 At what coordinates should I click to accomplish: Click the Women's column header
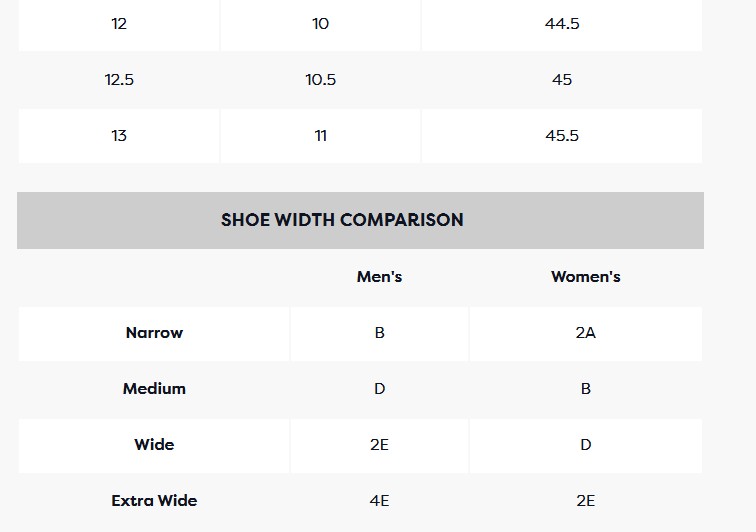pyautogui.click(x=585, y=277)
